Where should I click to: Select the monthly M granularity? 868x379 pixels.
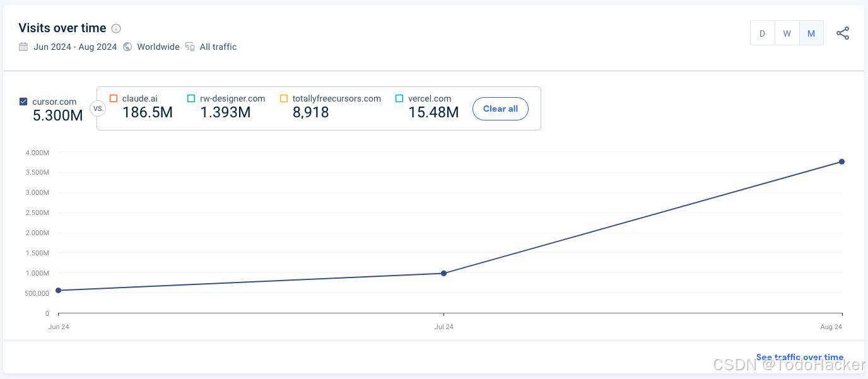[811, 33]
